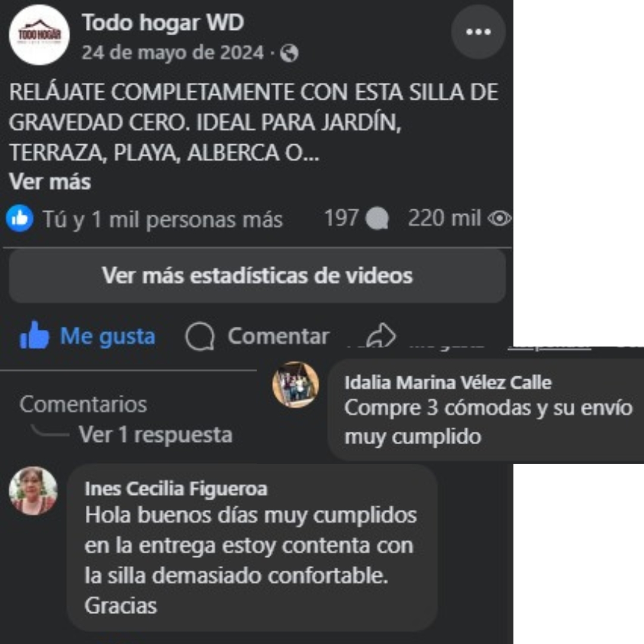Click the 220 mil views eye icon
Screen dimensions: 644x644
click(x=500, y=218)
